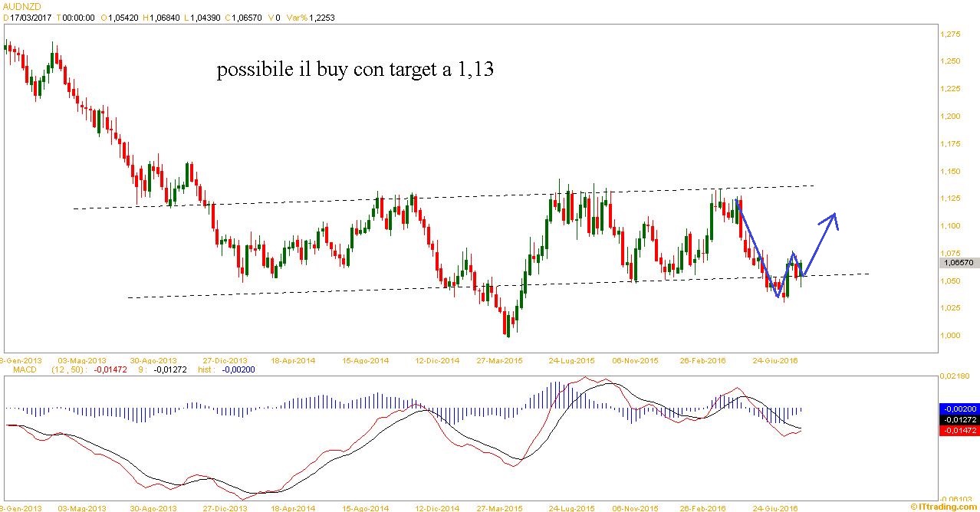Click the gray 1,06570 current price tag
The height and width of the screenshot is (512, 980).
(958, 262)
